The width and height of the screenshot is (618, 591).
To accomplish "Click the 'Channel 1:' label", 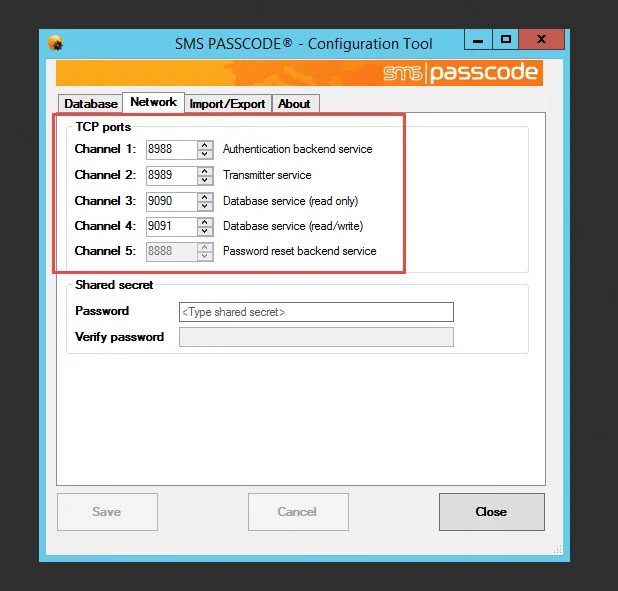I will 105,149.
